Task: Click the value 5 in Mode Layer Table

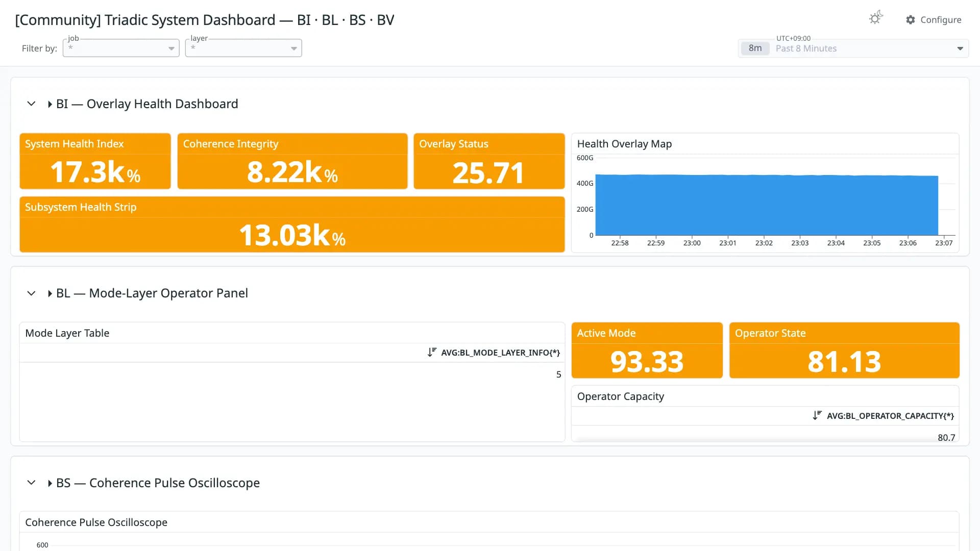Action: coord(558,374)
